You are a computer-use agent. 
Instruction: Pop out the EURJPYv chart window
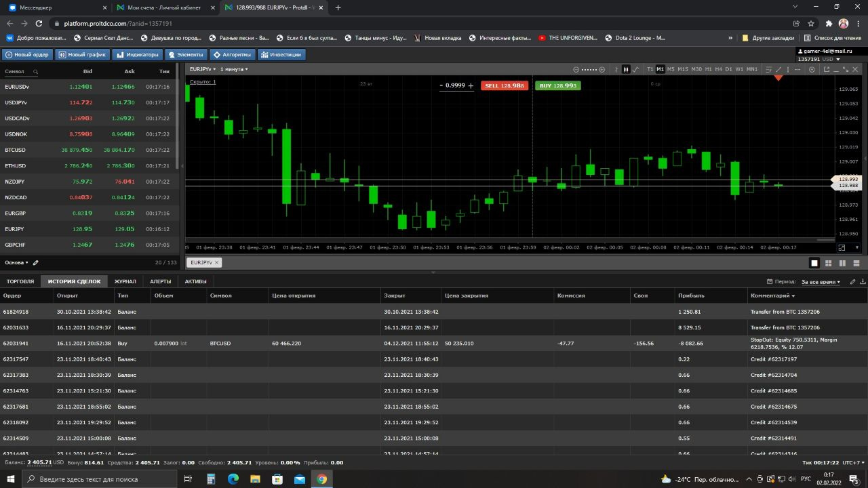click(827, 69)
